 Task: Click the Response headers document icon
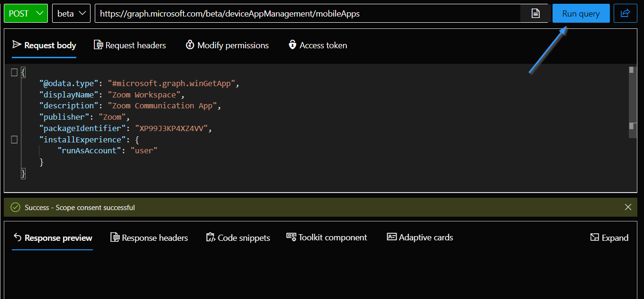coord(115,237)
